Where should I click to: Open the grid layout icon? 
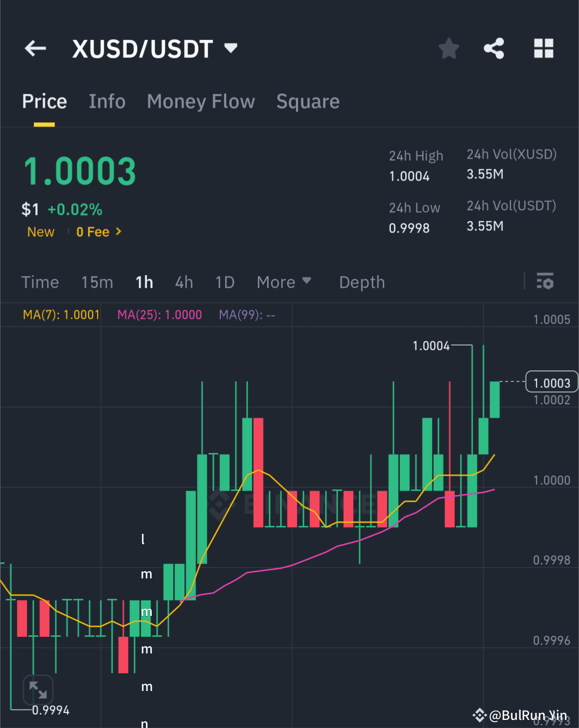544,48
